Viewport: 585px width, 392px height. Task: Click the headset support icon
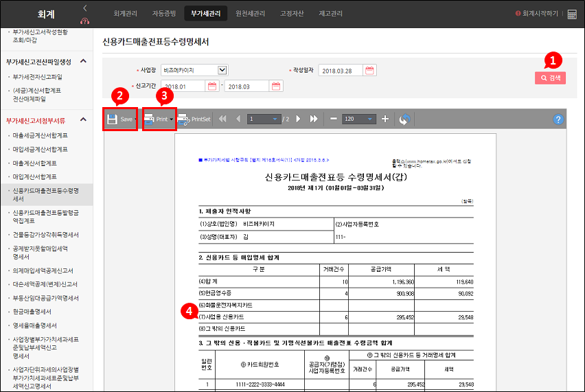(x=84, y=21)
